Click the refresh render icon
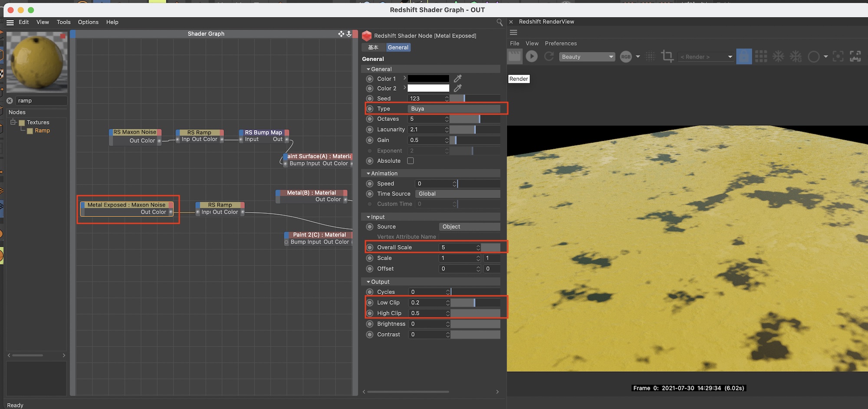The width and height of the screenshot is (868, 409). click(x=549, y=56)
